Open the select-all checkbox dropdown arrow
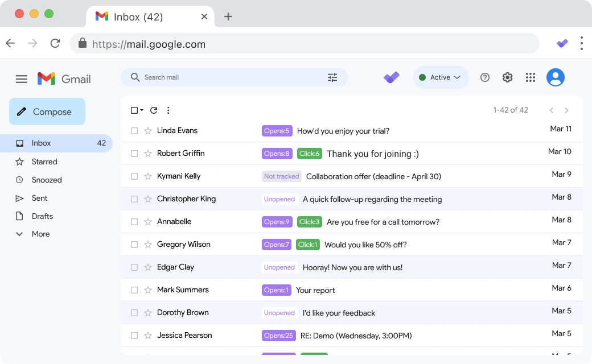The height and width of the screenshot is (364, 592). (142, 110)
